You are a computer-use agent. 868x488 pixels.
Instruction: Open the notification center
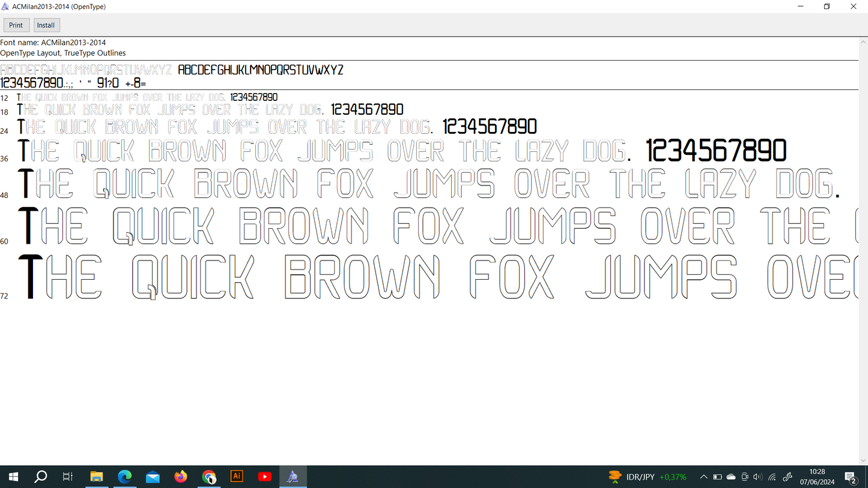point(851,477)
